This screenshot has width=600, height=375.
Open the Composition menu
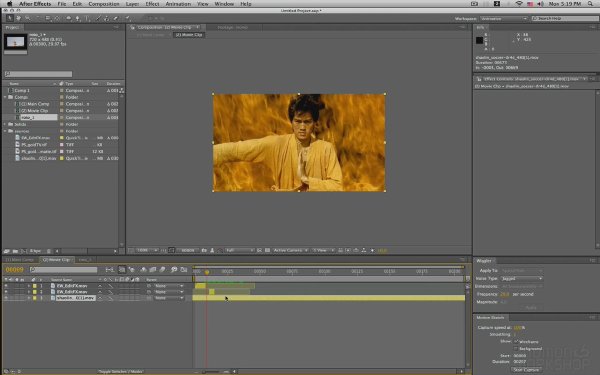point(104,4)
